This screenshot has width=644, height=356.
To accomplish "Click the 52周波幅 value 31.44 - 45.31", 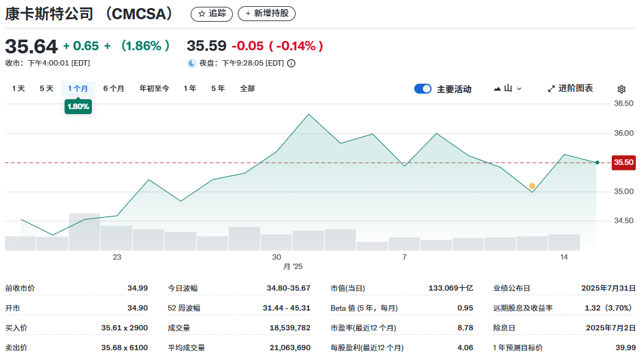I will (287, 308).
